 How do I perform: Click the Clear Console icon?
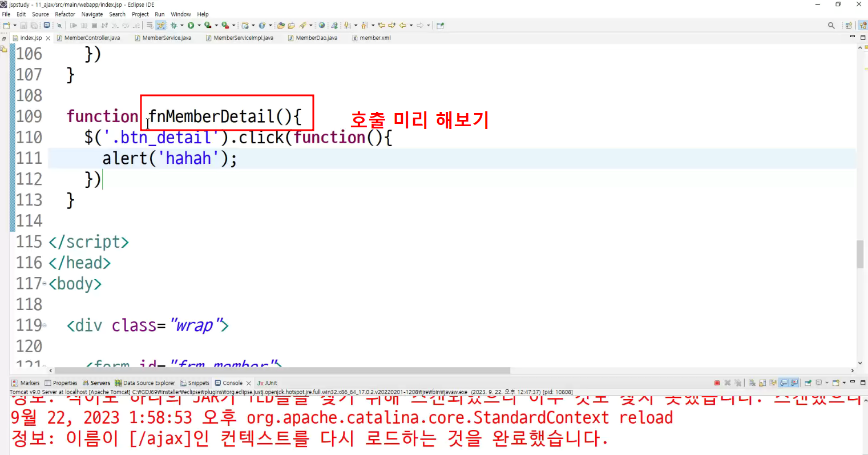(753, 382)
